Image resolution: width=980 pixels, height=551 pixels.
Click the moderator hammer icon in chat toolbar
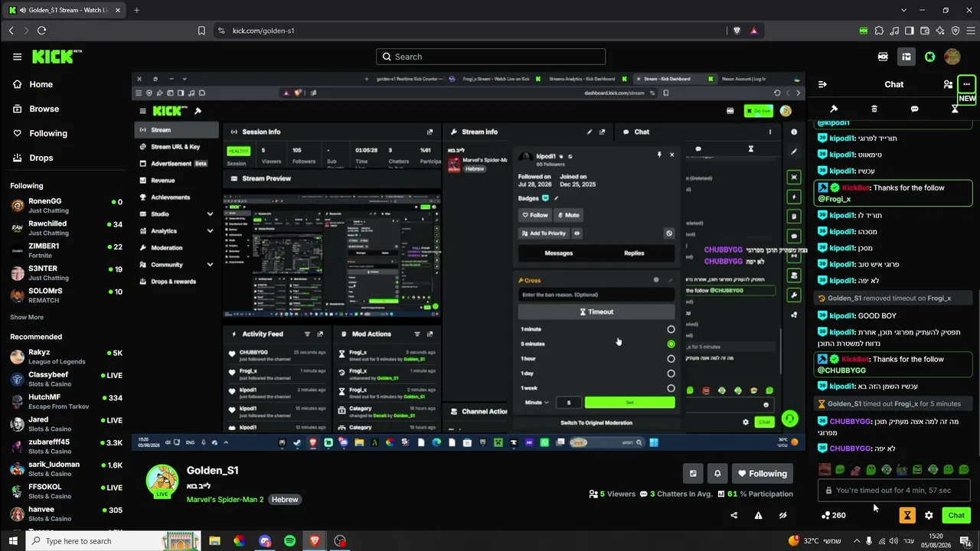[x=834, y=109]
